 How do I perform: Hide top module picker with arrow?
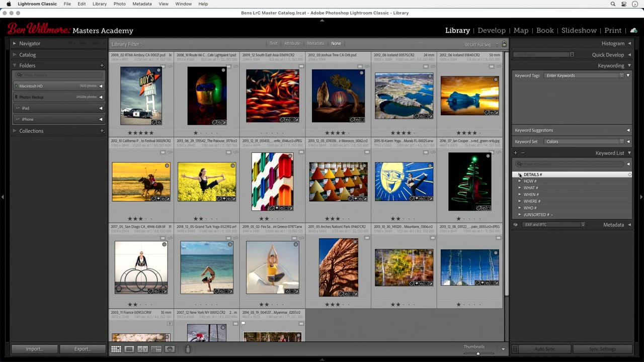tap(322, 21)
